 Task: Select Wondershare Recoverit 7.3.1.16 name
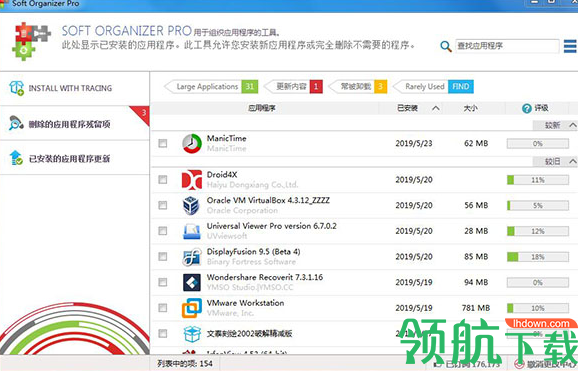coord(265,277)
